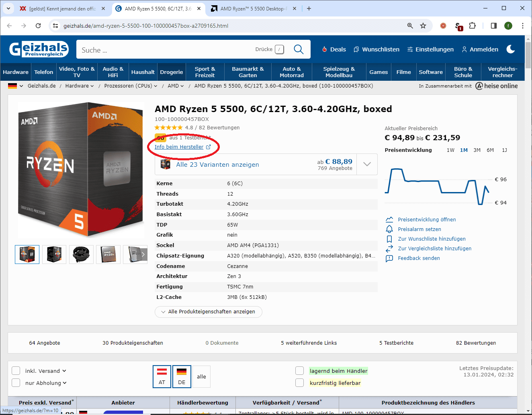
Task: Open the Games category menu
Action: click(379, 72)
